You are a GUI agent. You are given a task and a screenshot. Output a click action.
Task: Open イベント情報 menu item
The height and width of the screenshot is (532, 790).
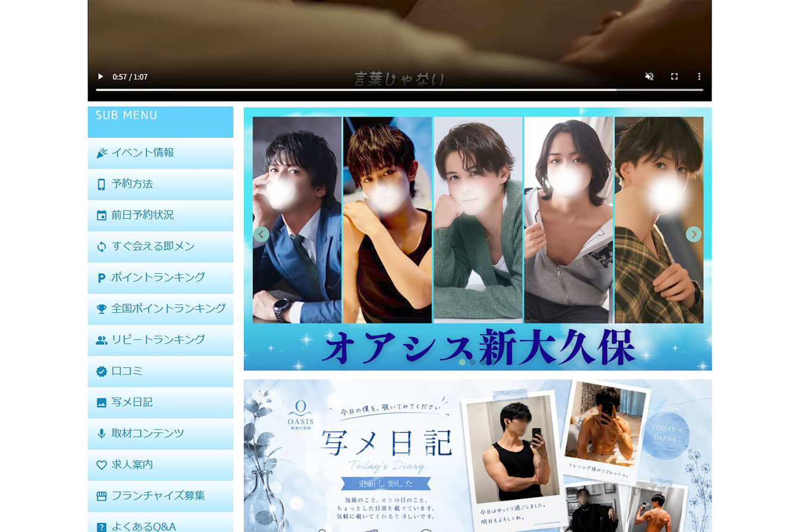161,153
